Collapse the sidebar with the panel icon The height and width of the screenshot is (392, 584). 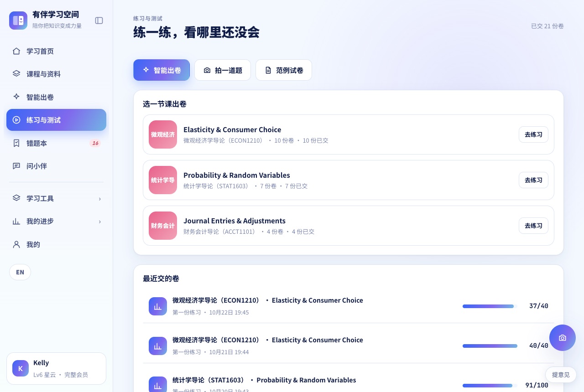tap(99, 21)
